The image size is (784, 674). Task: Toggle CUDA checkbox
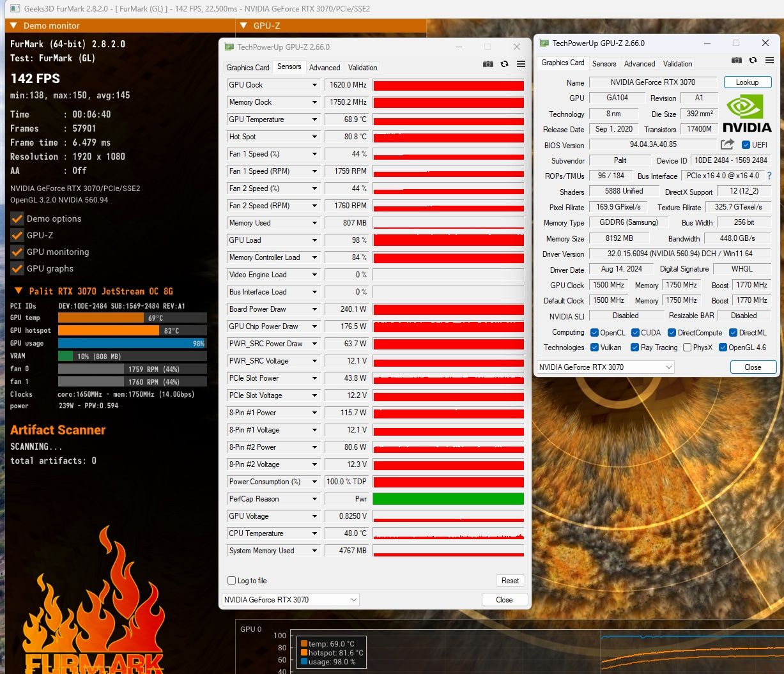coord(635,333)
